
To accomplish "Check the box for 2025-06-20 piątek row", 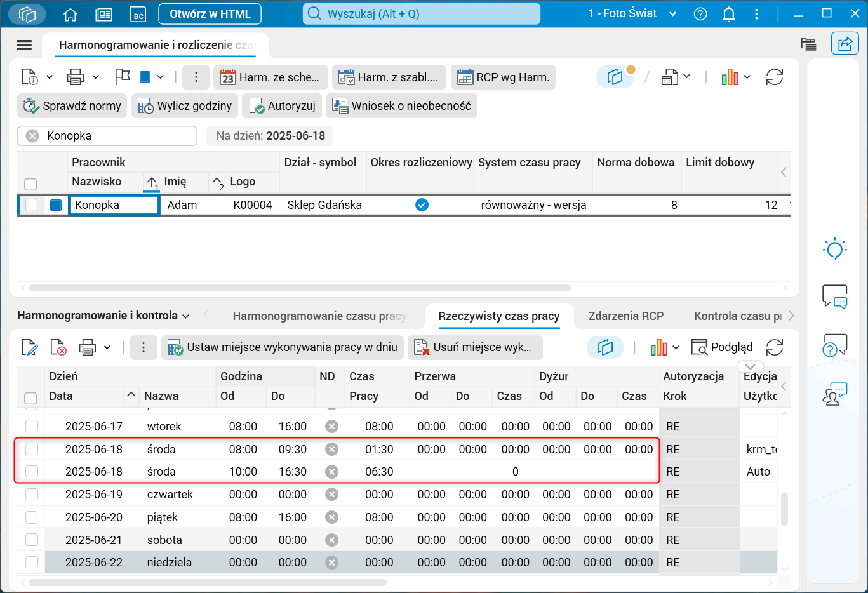I will coord(31,517).
